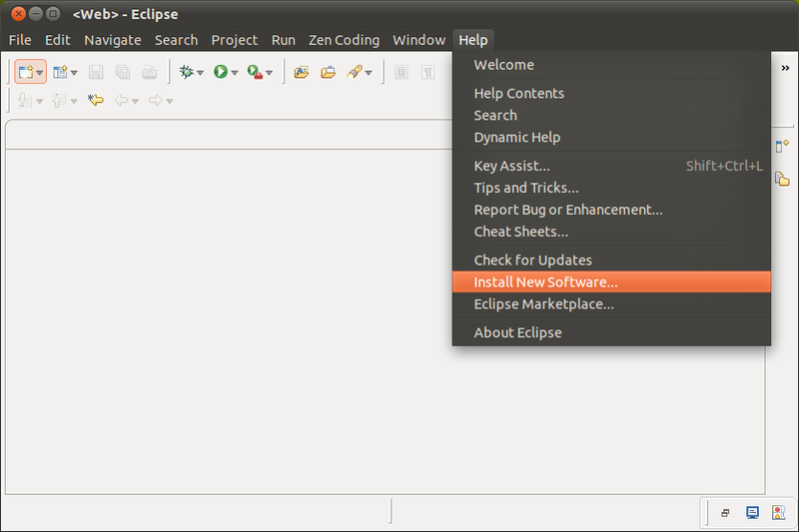This screenshot has height=532, width=799.
Task: Toggle the show whitespace pilcrow icon
Action: (x=428, y=72)
